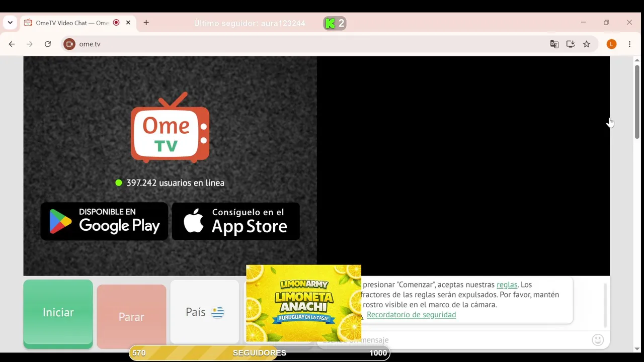
Task: Choose a country with the País button
Action: (x=205, y=312)
